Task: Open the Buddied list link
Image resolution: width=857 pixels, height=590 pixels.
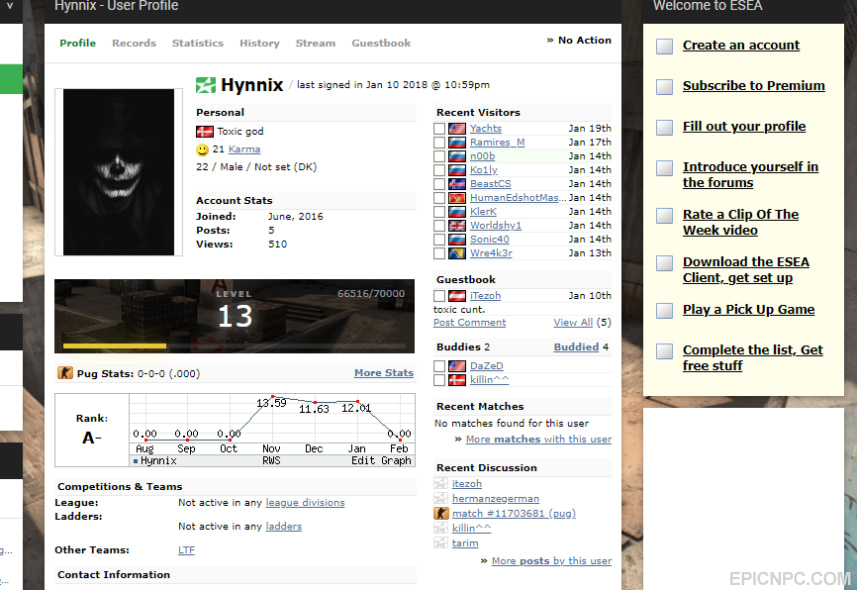Action: 576,347
